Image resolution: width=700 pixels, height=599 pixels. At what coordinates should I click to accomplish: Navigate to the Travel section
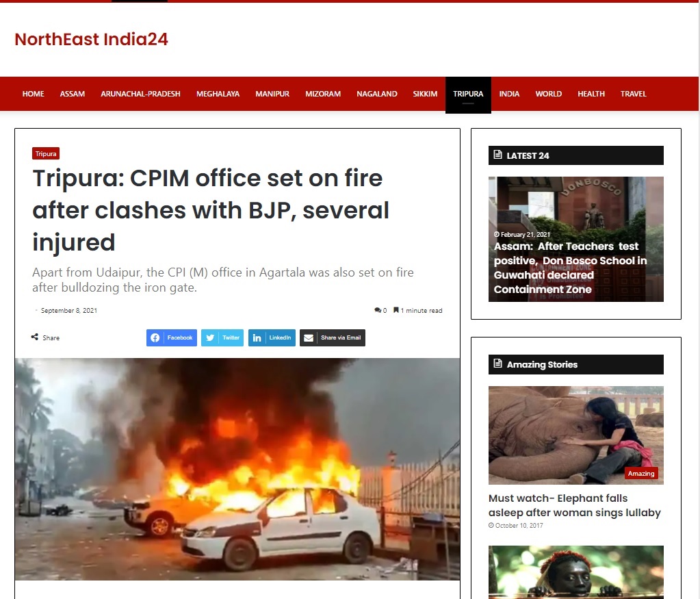pos(633,94)
